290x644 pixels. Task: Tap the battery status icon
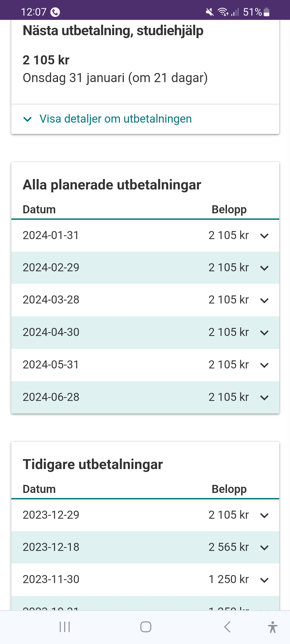tap(266, 12)
